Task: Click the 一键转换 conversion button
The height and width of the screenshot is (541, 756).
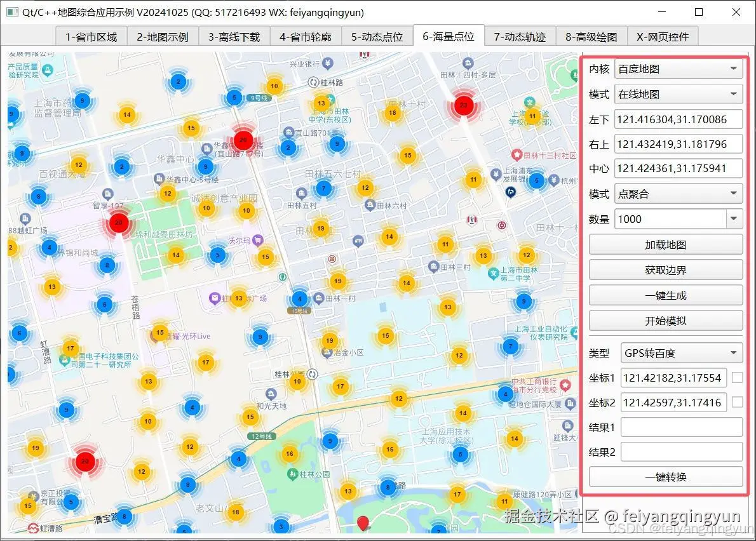Action: click(x=665, y=477)
